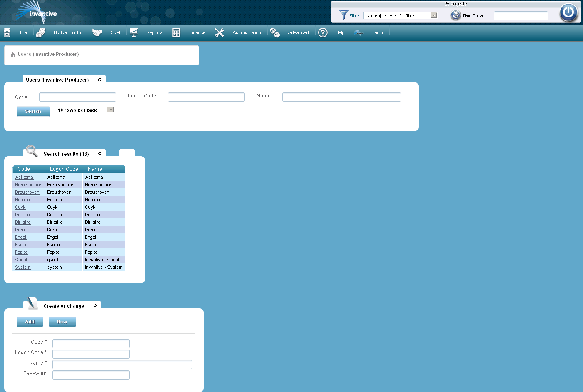Screen dimensions: 583x392
Task: Click the Filter link
Action: [354, 16]
